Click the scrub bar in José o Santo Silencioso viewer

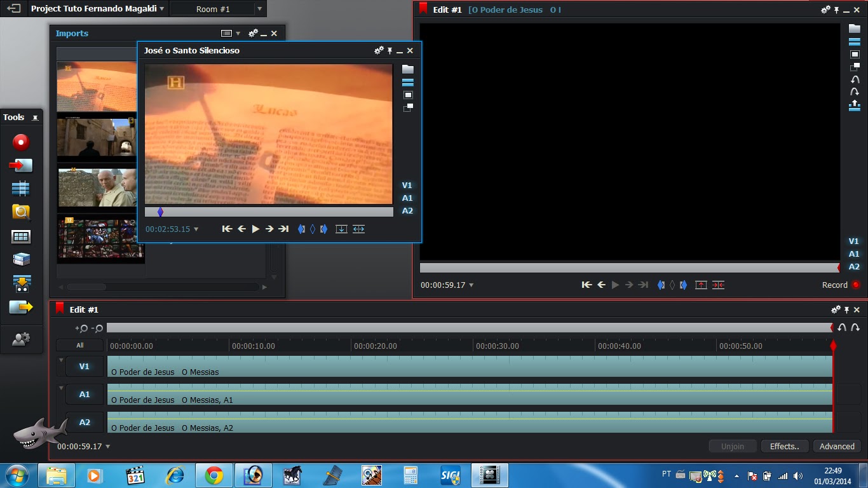269,212
